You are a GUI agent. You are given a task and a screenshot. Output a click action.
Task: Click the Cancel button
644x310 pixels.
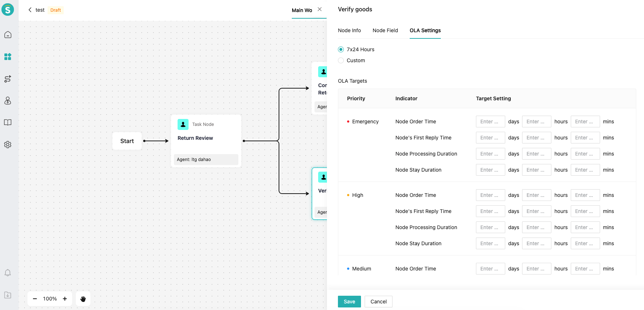coord(378,302)
